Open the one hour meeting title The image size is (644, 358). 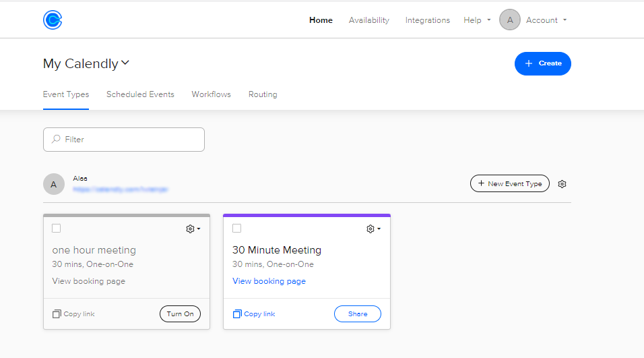[94, 250]
